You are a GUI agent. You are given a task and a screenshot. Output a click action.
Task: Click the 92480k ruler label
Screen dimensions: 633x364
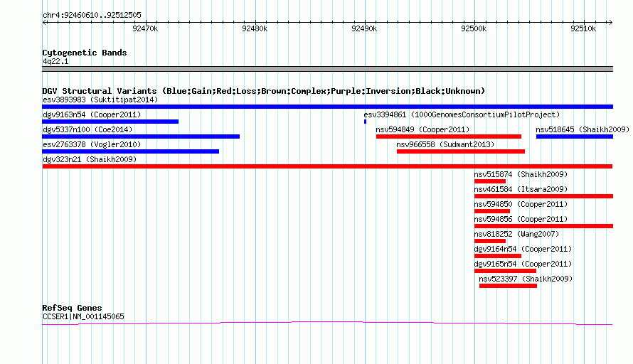click(x=255, y=28)
